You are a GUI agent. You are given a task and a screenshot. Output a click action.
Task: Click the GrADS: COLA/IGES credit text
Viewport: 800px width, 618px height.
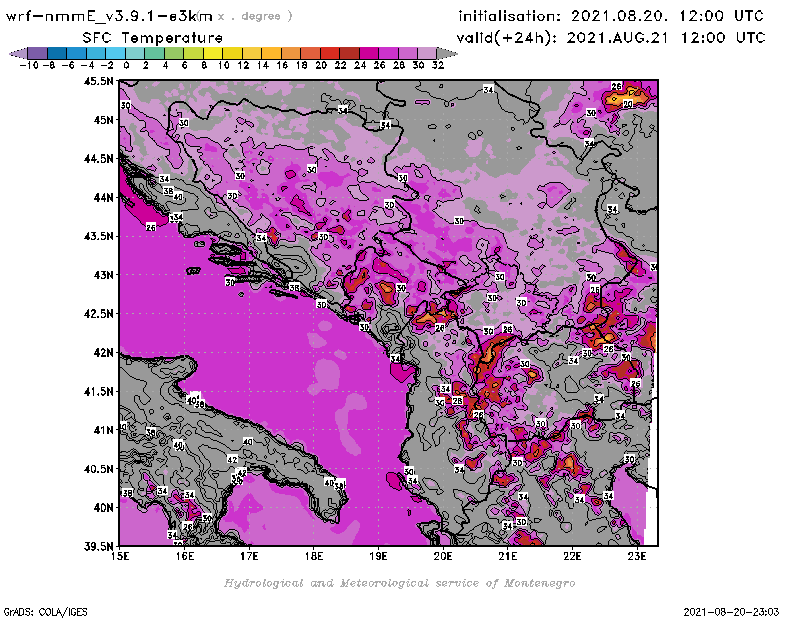pyautogui.click(x=46, y=612)
